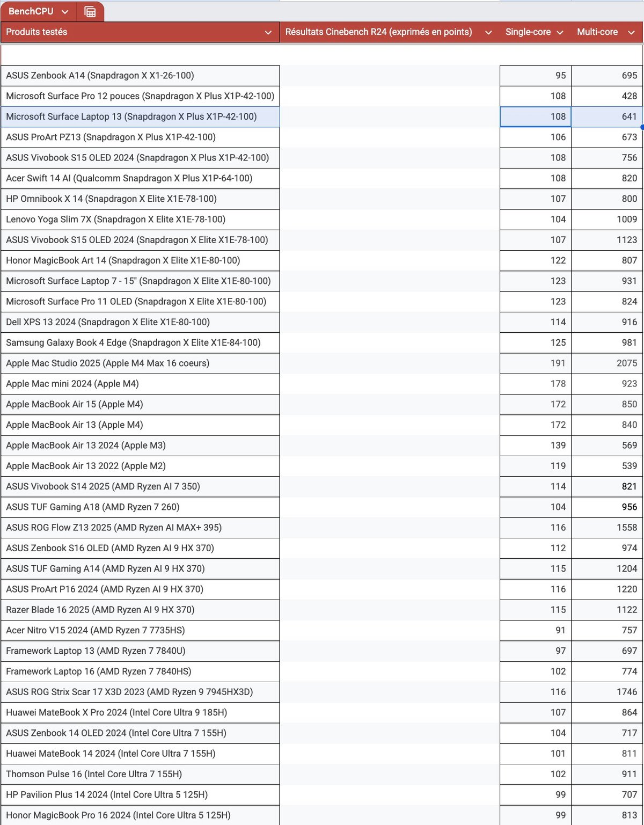
Task: Select ASUS ProArt P16 2024 product cell
Action: pyautogui.click(x=140, y=589)
